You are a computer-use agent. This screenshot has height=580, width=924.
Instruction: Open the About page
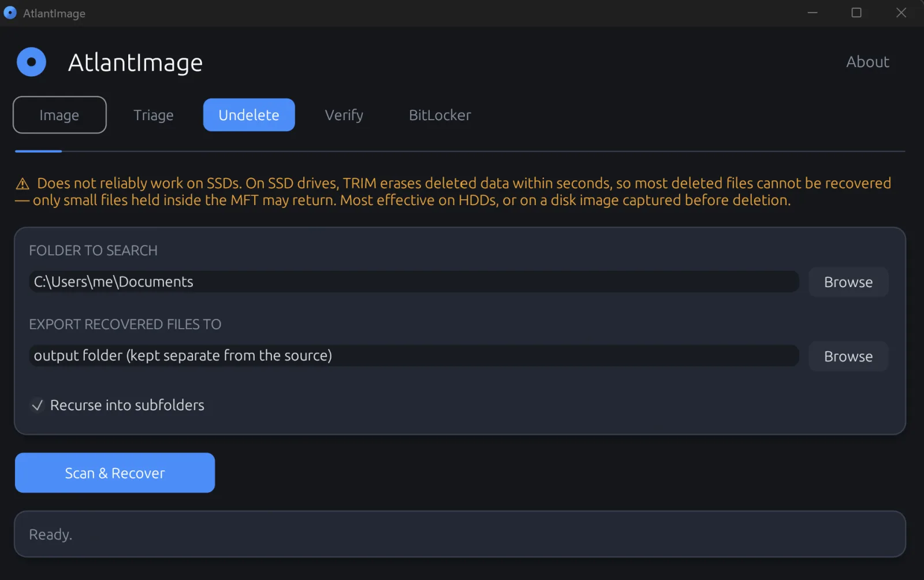(x=867, y=62)
